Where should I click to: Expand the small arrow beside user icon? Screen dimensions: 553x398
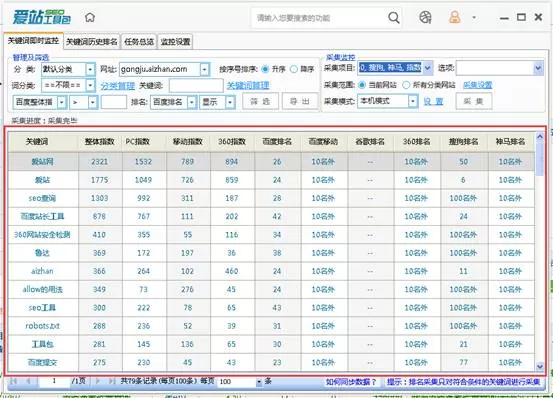(474, 17)
